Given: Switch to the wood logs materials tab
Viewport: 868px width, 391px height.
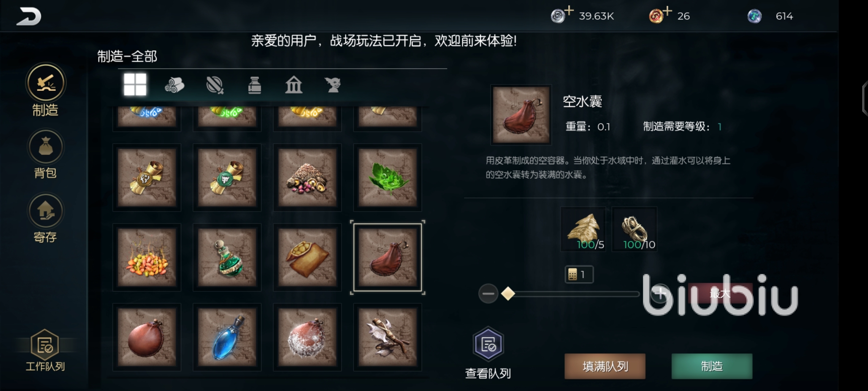Looking at the screenshot, I should coord(175,85).
